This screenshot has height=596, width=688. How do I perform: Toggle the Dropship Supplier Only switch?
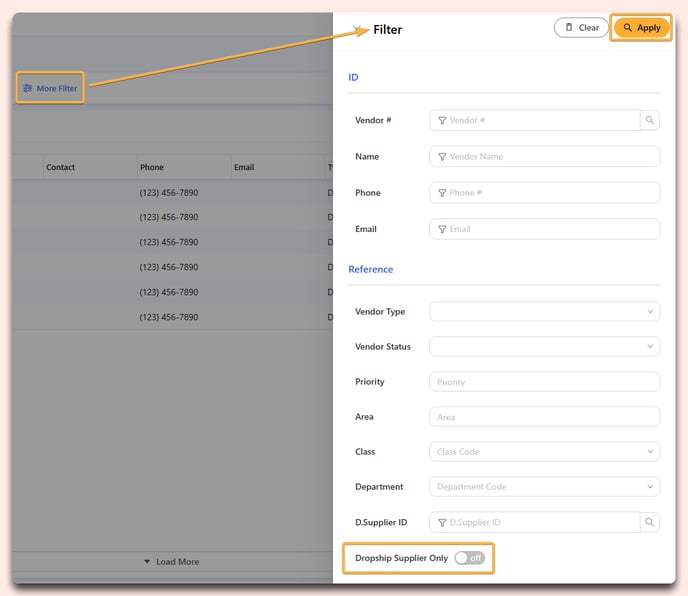(x=469, y=558)
